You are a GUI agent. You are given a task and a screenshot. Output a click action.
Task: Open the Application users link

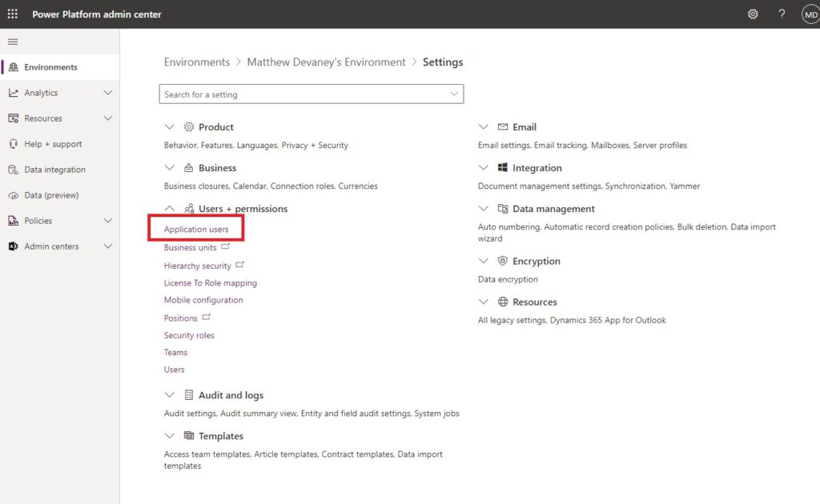[196, 230]
